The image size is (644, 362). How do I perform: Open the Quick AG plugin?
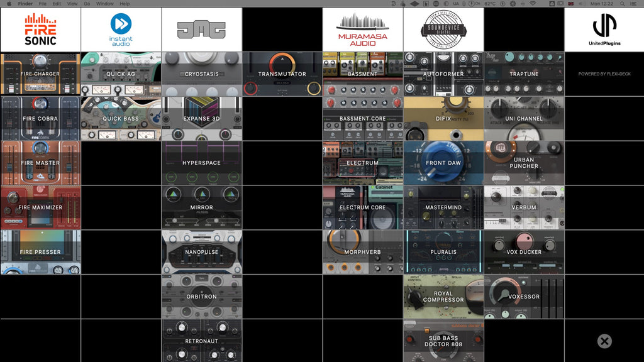pos(121,74)
